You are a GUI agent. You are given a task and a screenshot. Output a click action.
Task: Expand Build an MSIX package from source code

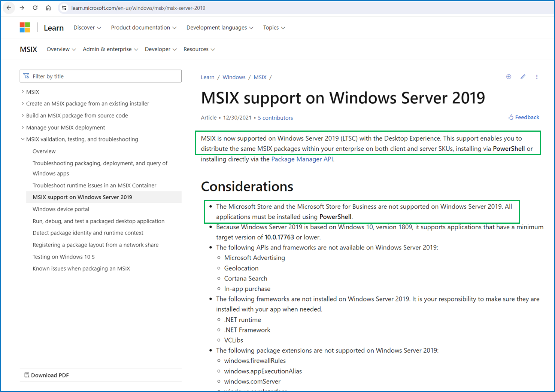[77, 116]
